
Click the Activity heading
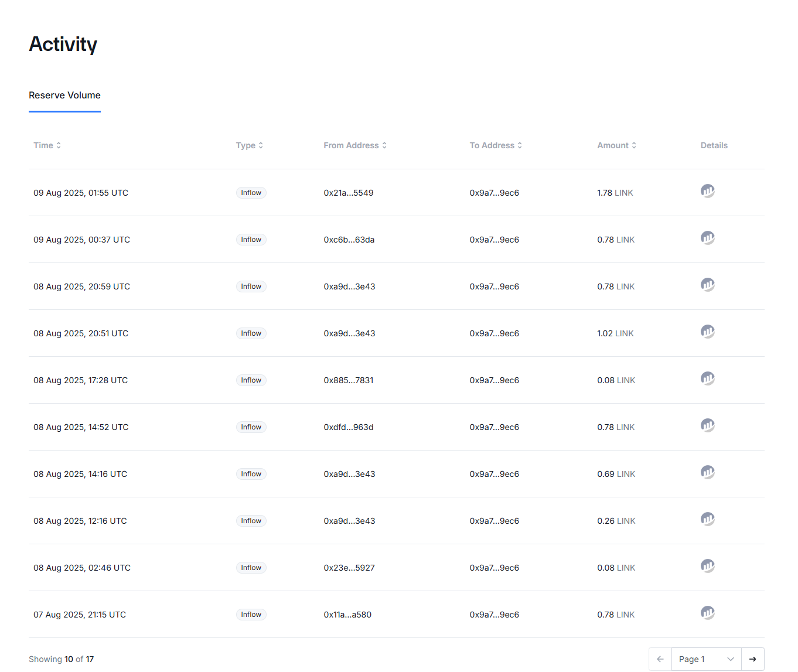63,45
